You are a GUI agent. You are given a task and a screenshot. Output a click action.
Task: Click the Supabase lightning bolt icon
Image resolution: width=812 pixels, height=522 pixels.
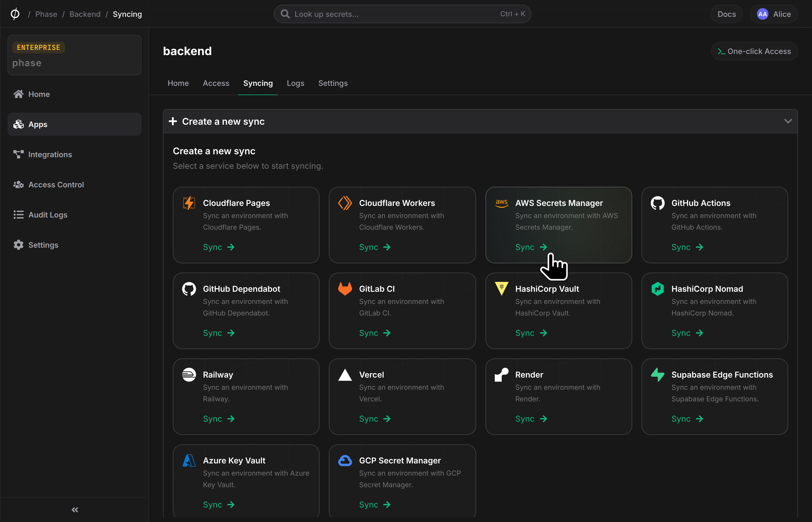pyautogui.click(x=657, y=375)
